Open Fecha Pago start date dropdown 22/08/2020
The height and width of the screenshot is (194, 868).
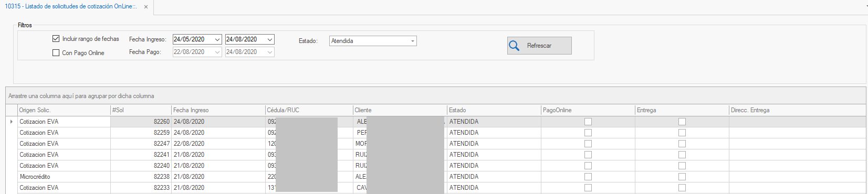217,52
